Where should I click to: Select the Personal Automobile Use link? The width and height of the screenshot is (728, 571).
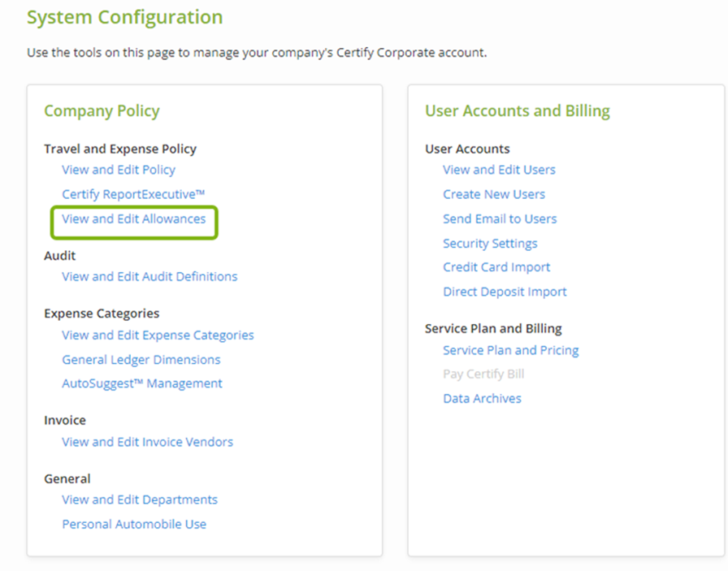[x=134, y=524]
